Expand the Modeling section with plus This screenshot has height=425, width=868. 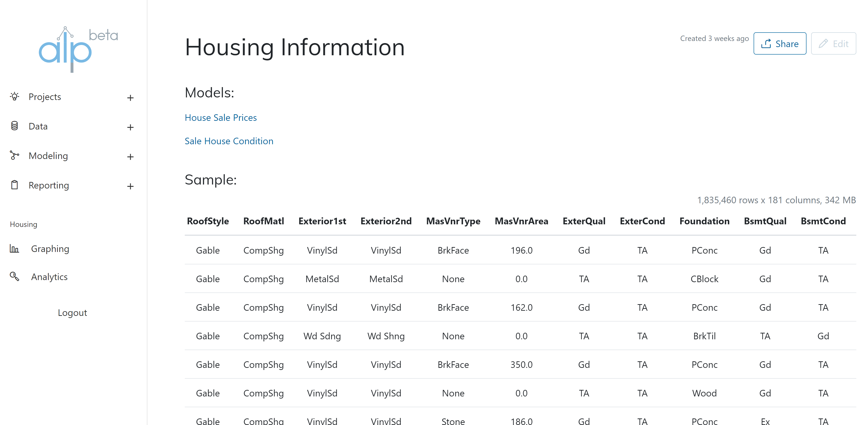click(131, 157)
